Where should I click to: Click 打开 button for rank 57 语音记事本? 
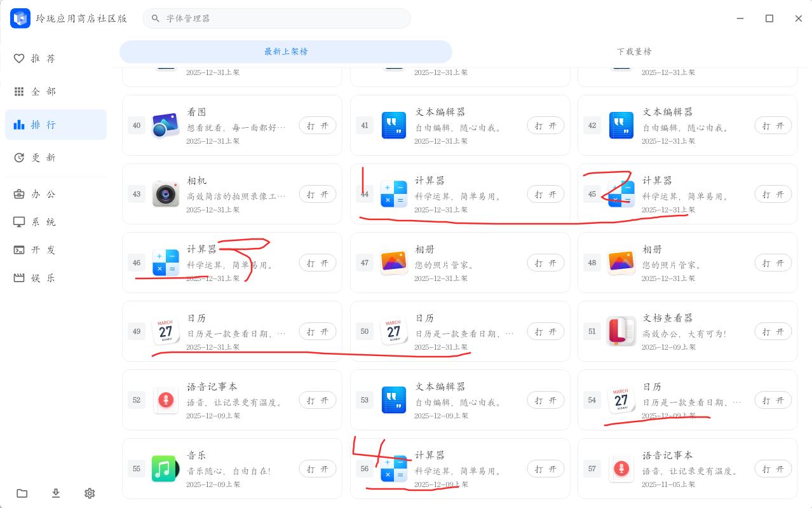(773, 469)
